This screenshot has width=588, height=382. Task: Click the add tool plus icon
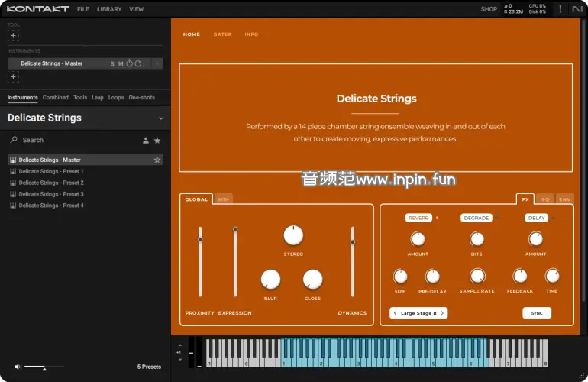[x=13, y=35]
